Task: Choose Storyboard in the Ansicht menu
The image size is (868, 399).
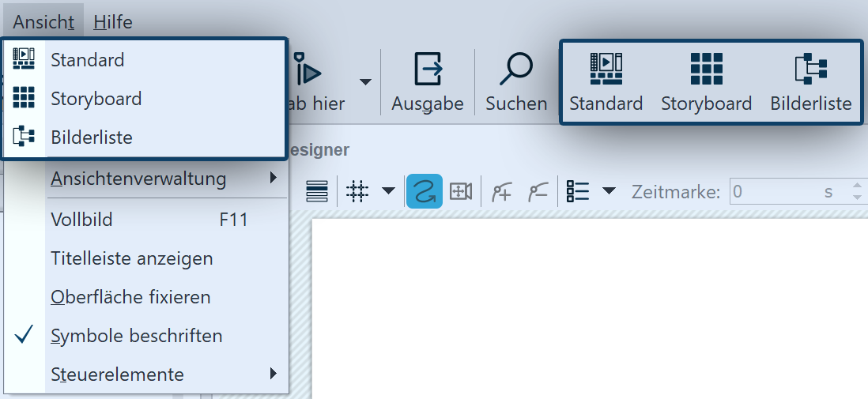Action: [x=145, y=99]
